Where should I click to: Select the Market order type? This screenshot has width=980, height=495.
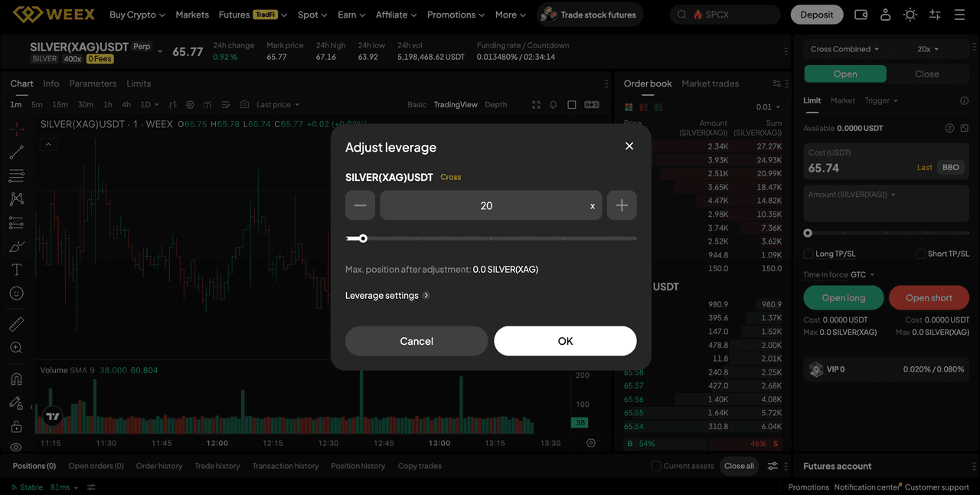(x=843, y=100)
